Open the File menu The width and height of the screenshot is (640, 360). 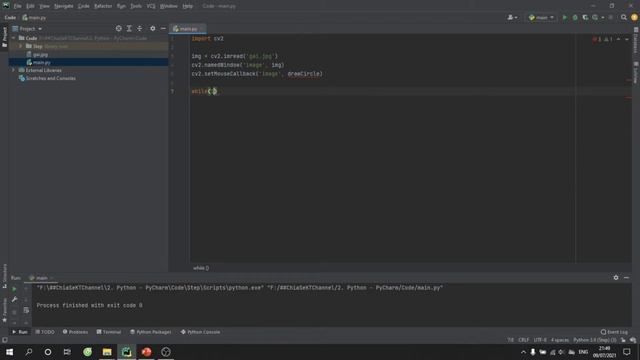coord(18,6)
